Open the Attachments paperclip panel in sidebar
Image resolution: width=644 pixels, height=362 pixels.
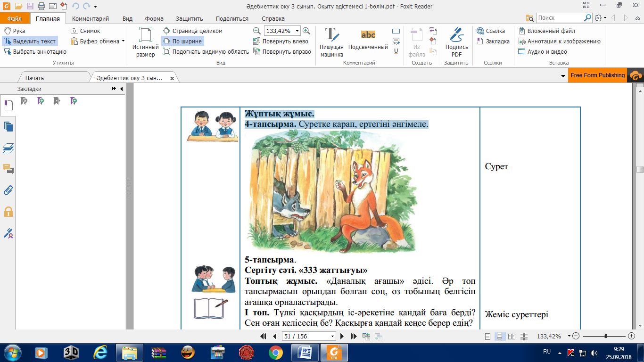[8, 190]
